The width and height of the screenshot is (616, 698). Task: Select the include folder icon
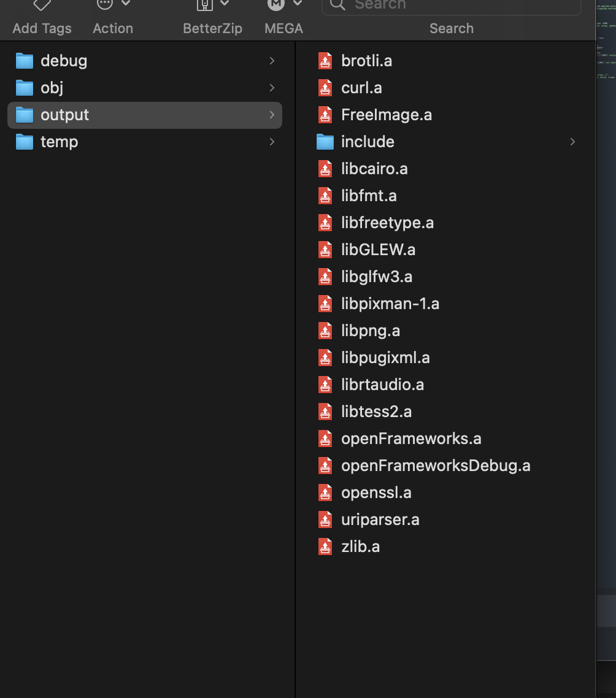[325, 142]
